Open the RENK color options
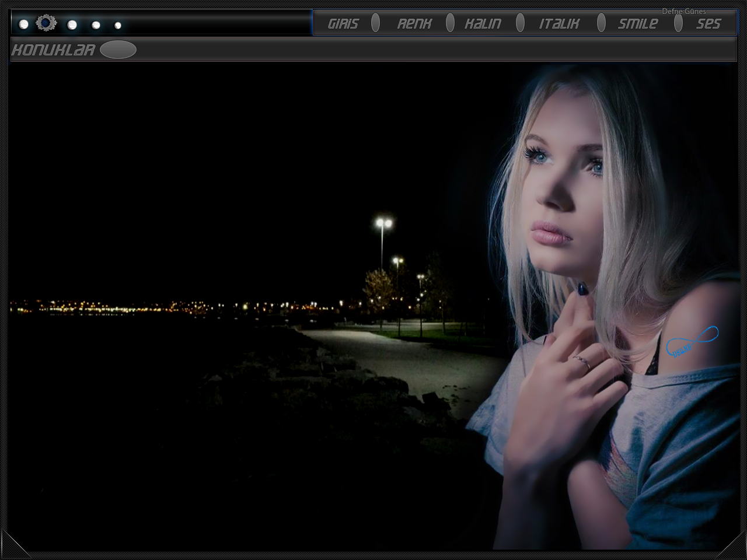 (x=414, y=23)
